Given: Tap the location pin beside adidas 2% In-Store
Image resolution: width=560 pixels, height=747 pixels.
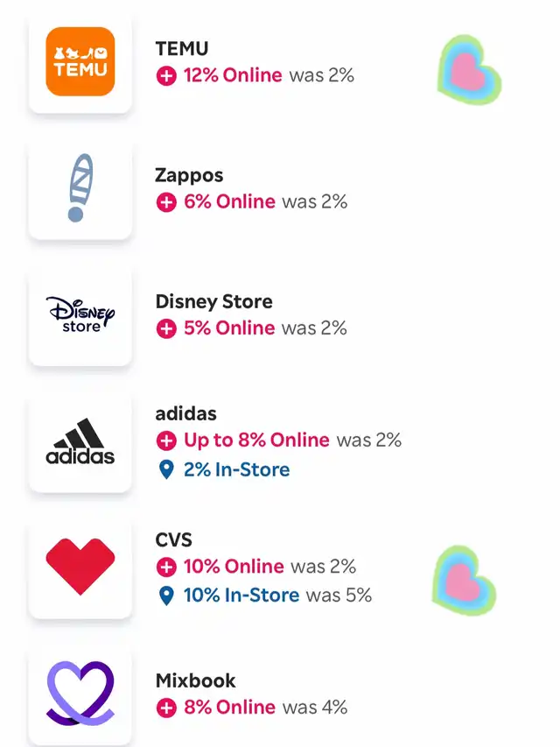Looking at the screenshot, I should click(166, 470).
